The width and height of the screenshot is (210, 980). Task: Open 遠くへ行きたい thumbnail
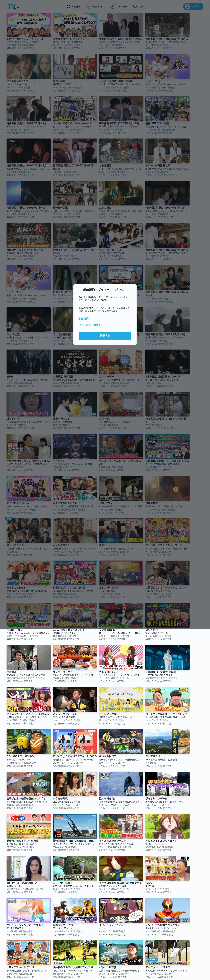(121, 784)
